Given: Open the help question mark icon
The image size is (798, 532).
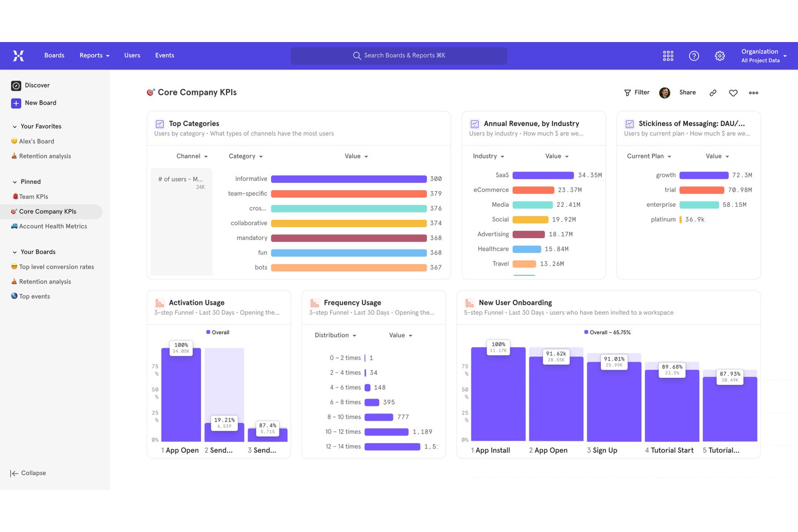Looking at the screenshot, I should (694, 56).
